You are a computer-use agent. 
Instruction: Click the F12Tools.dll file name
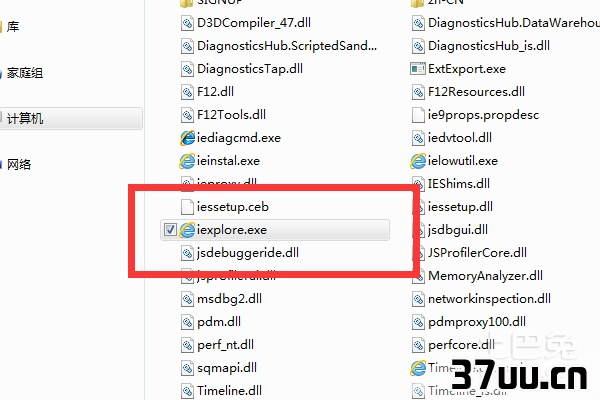click(231, 115)
